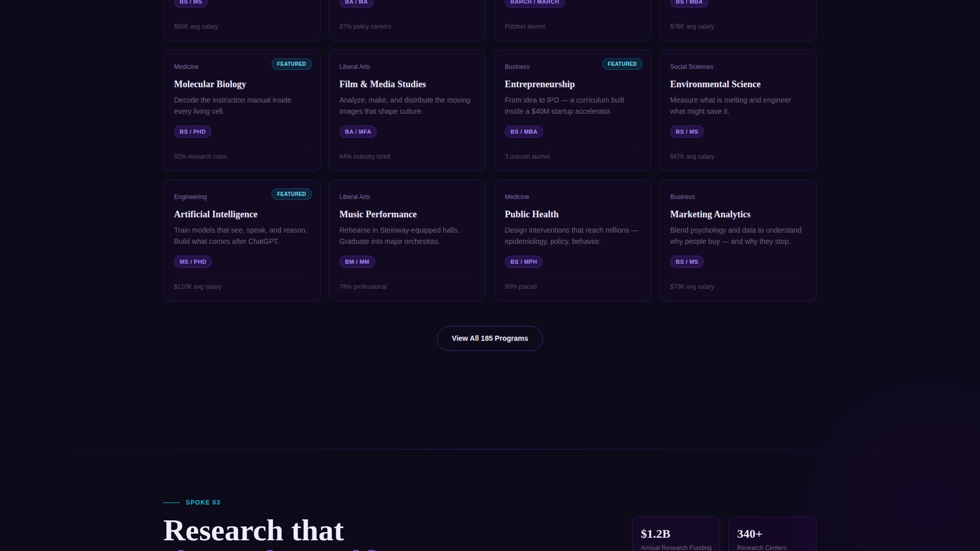Viewport: 980px width, 551px height.
Task: Click the 'Pritzker alumni' stat
Action: [x=525, y=27]
